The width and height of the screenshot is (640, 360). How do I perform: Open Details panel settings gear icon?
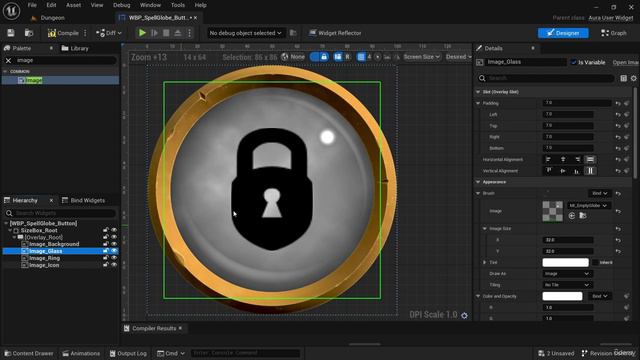point(633,78)
